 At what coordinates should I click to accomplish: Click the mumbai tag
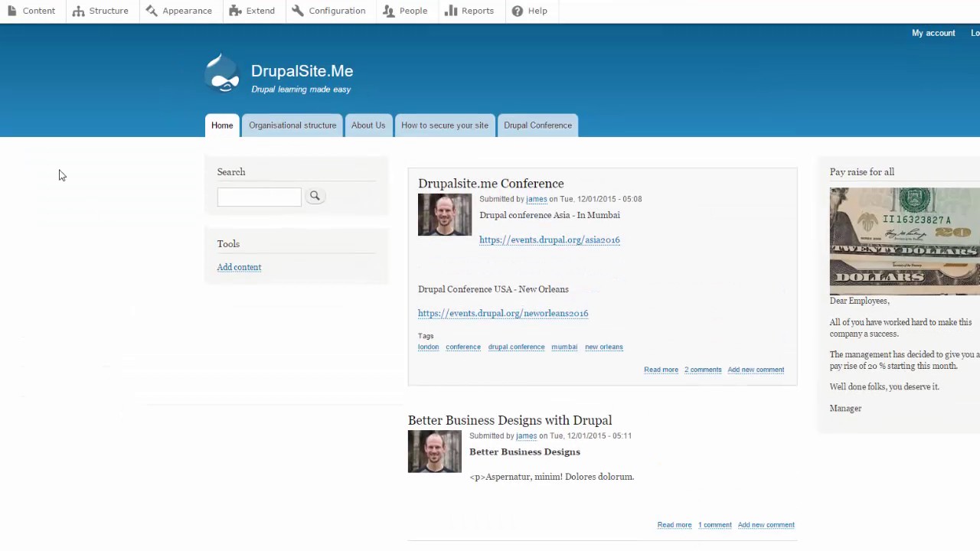564,347
